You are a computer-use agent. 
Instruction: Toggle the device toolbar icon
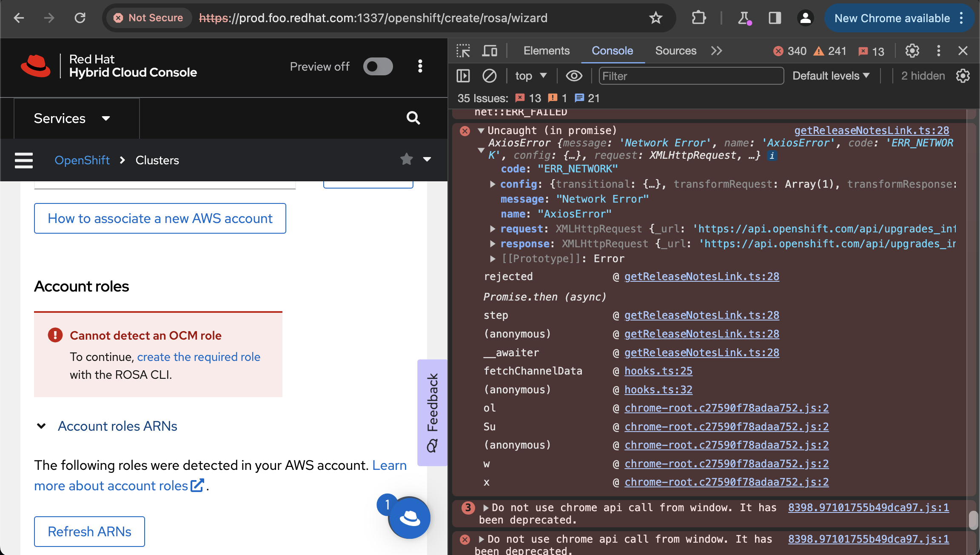coord(490,51)
